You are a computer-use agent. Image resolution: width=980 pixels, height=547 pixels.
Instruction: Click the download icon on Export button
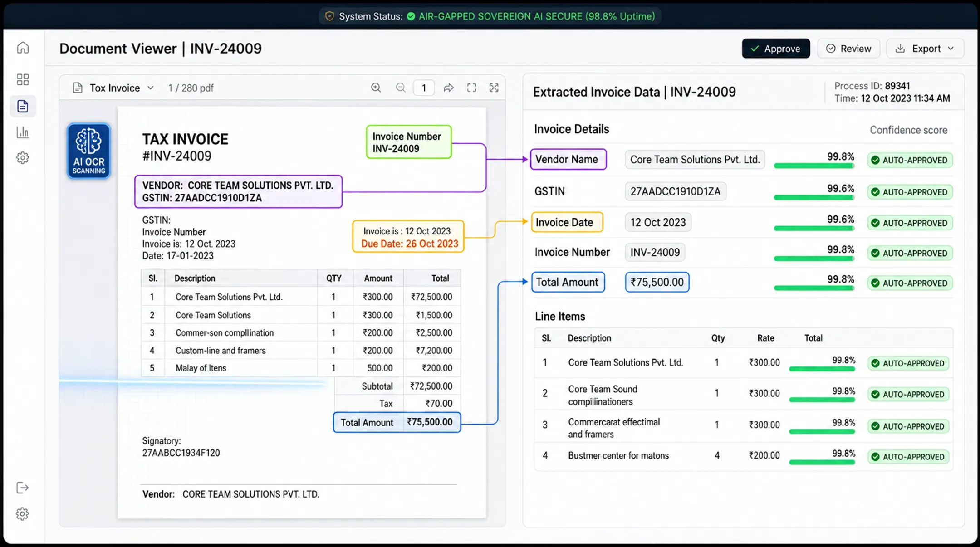coord(900,49)
